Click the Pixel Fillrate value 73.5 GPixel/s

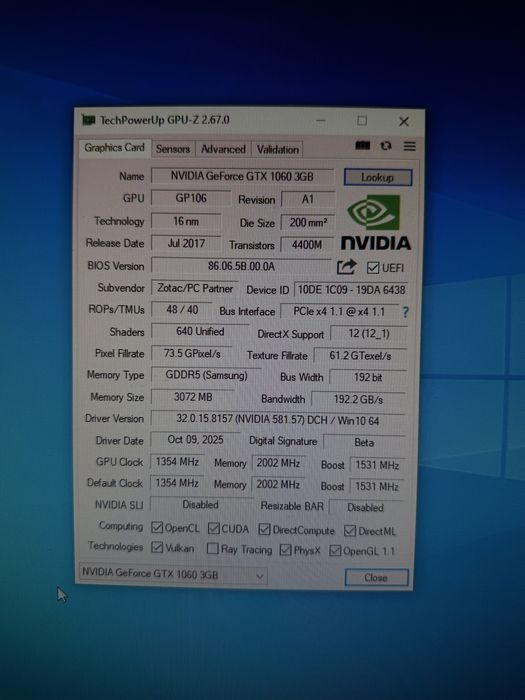pos(192,354)
